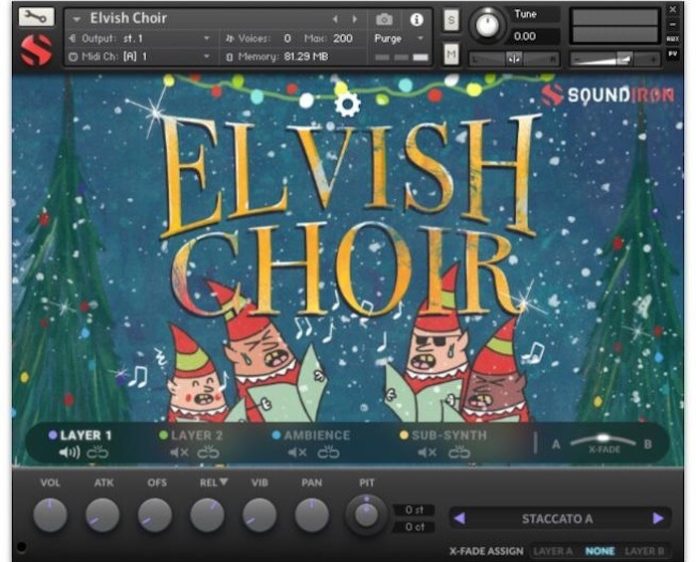The height and width of the screenshot is (562, 696).
Task: Click the header volume slider
Action: [x=615, y=59]
